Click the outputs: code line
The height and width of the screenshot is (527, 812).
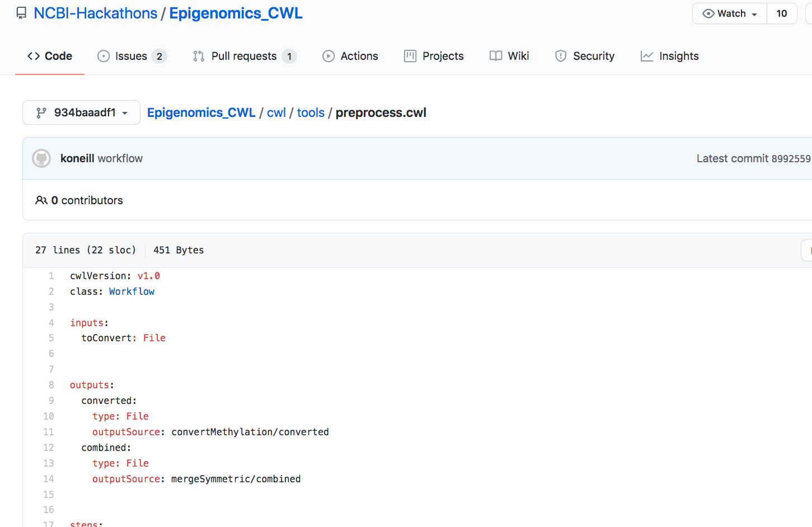click(92, 385)
